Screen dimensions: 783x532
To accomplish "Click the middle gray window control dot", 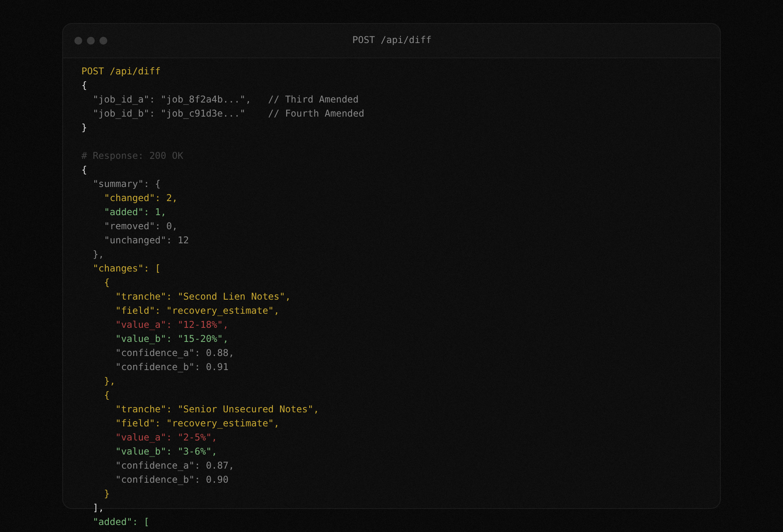I will pos(91,41).
